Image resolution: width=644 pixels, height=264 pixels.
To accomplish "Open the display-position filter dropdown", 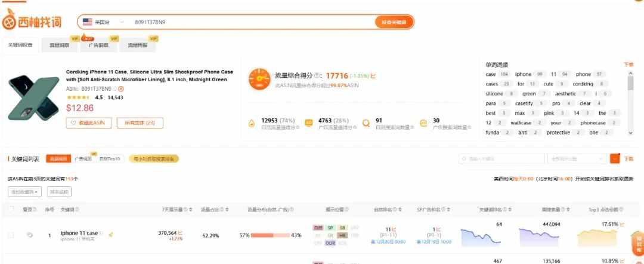I will pyautogui.click(x=577, y=159).
